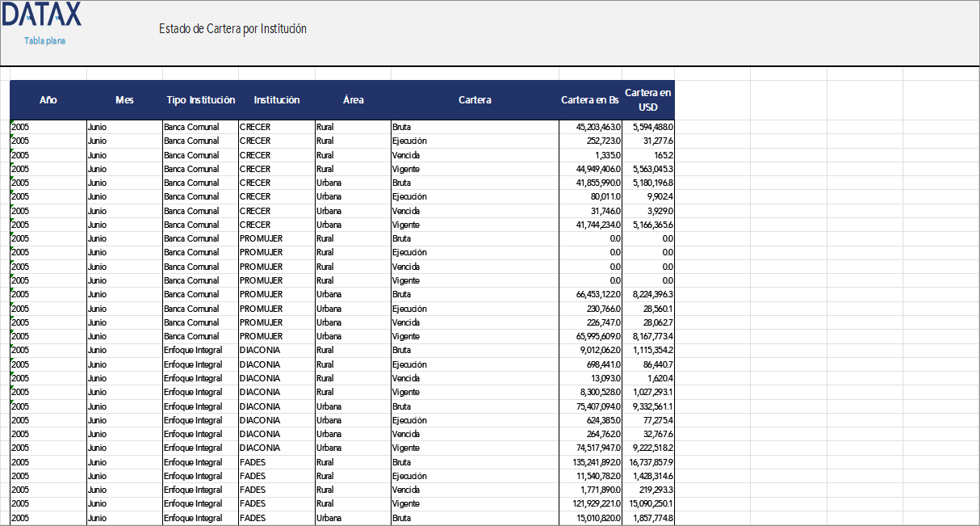Viewport: 980px width, 526px height.
Task: Select the 66,453,122.0 Bs cell
Action: pos(592,294)
